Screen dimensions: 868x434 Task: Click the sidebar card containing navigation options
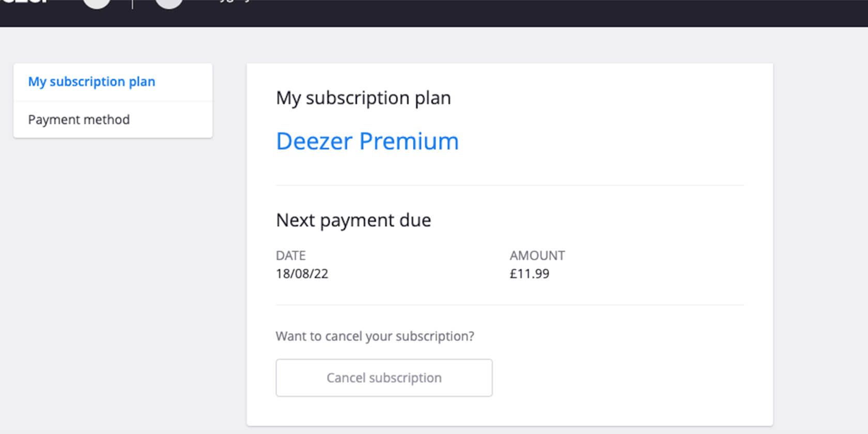point(113,101)
